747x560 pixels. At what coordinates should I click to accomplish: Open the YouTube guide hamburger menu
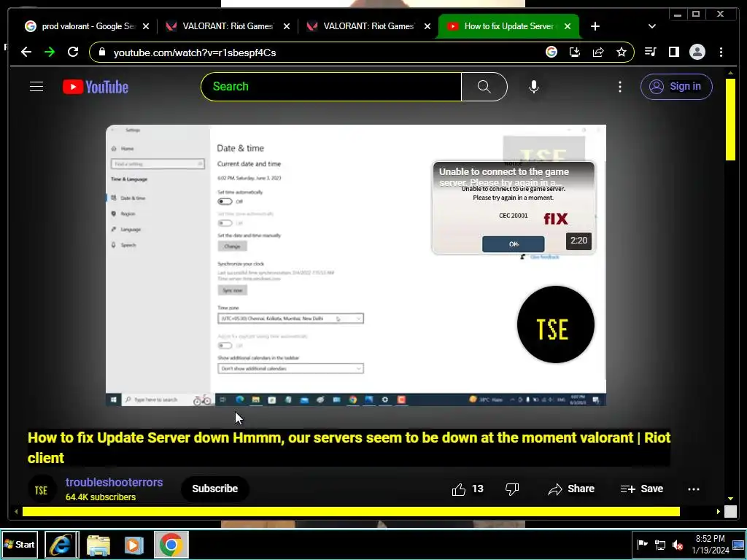(36, 87)
